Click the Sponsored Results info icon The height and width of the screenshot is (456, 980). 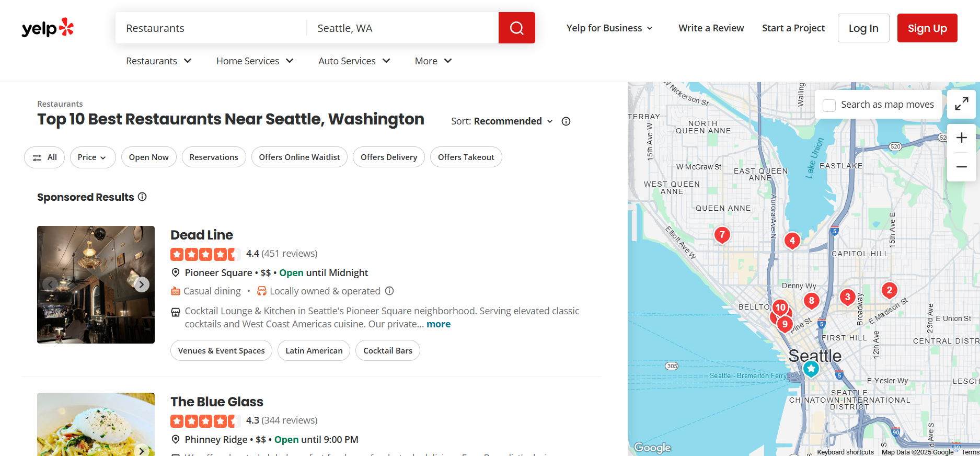[142, 197]
